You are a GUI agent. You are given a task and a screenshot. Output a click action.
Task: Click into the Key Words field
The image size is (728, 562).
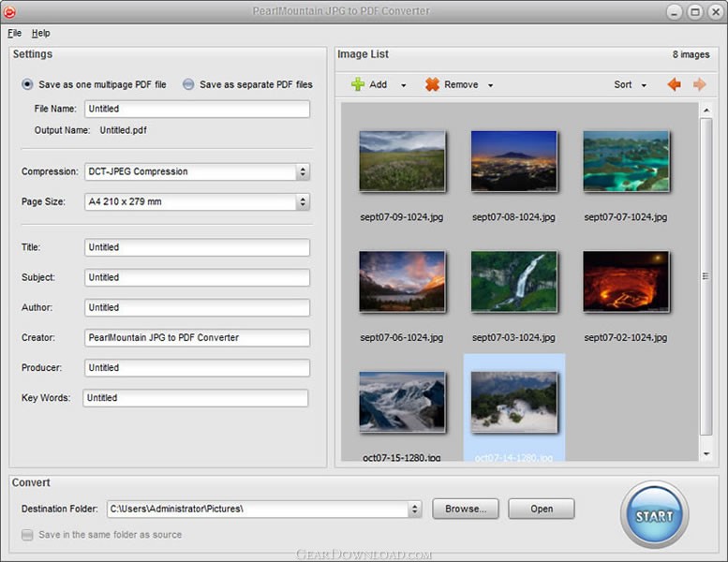tap(196, 398)
